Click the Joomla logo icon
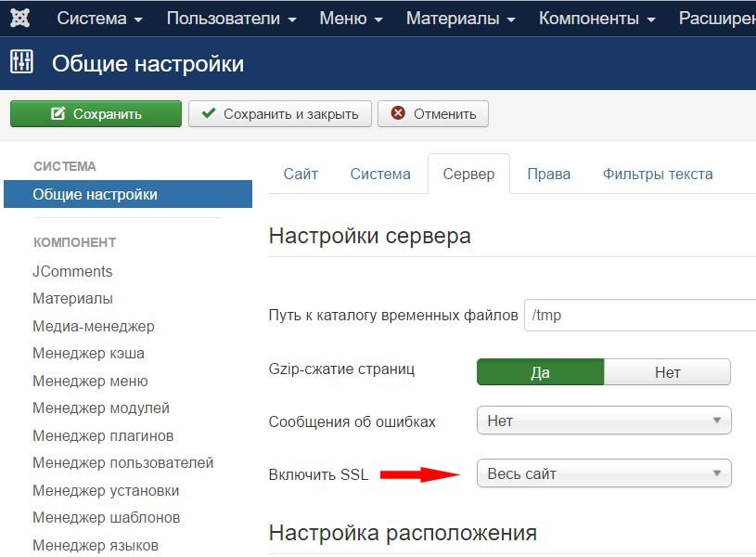Screen dimensions: 756x557 pyautogui.click(x=20, y=18)
